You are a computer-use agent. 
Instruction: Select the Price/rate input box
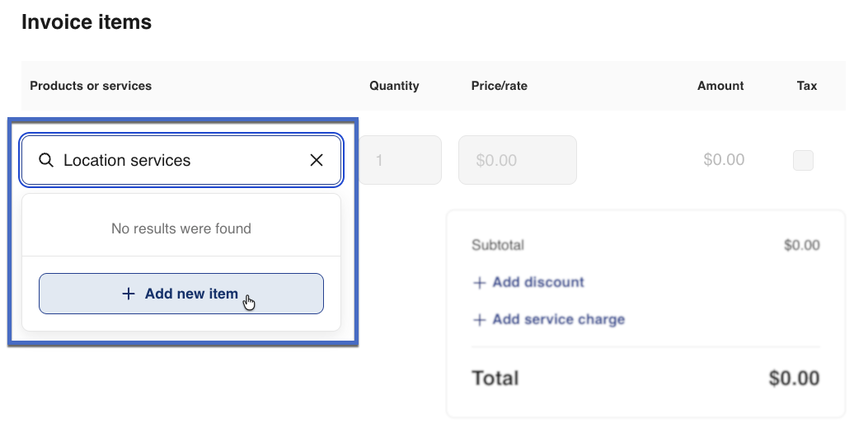click(517, 160)
